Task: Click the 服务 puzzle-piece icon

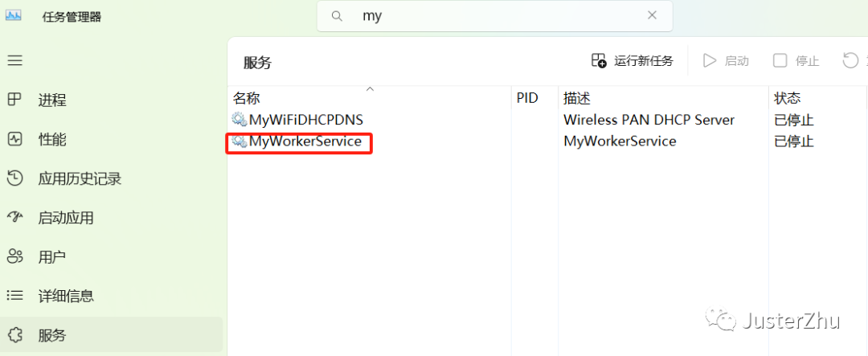Action: (x=15, y=334)
